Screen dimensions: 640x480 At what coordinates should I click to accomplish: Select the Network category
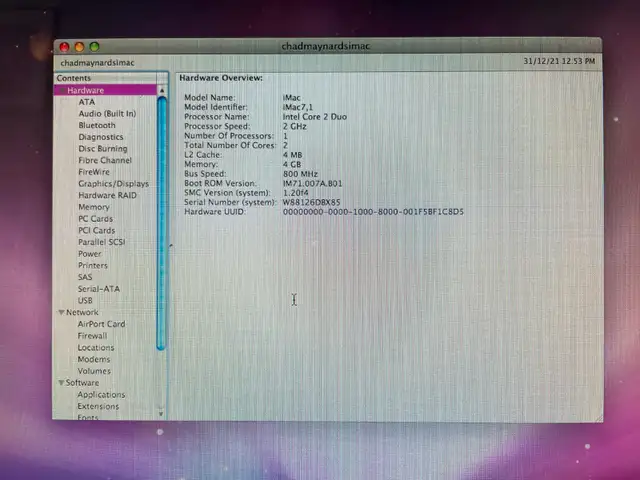(82, 312)
